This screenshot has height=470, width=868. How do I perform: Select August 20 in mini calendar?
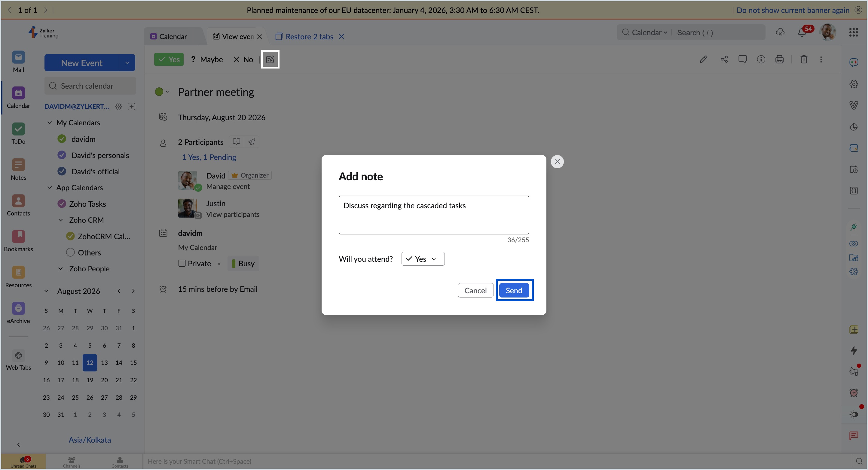[105, 380]
